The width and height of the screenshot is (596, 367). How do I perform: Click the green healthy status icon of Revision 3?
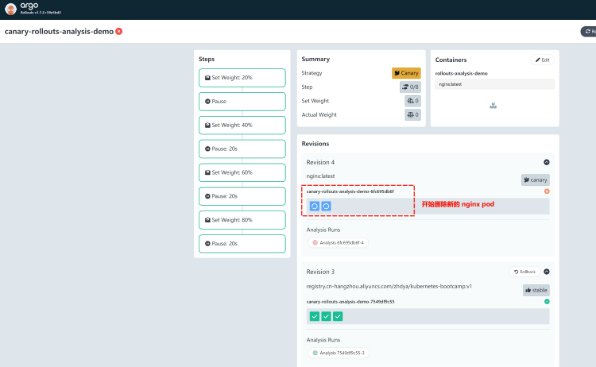[547, 302]
